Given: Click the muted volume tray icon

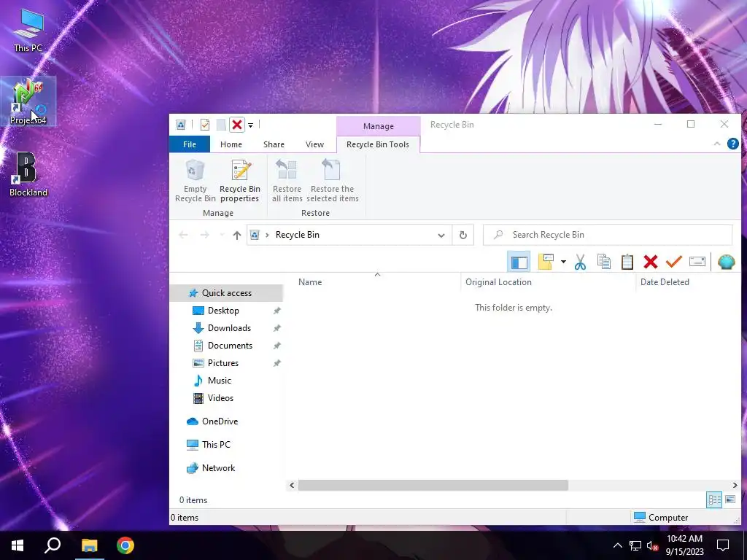Looking at the screenshot, I should 653,545.
